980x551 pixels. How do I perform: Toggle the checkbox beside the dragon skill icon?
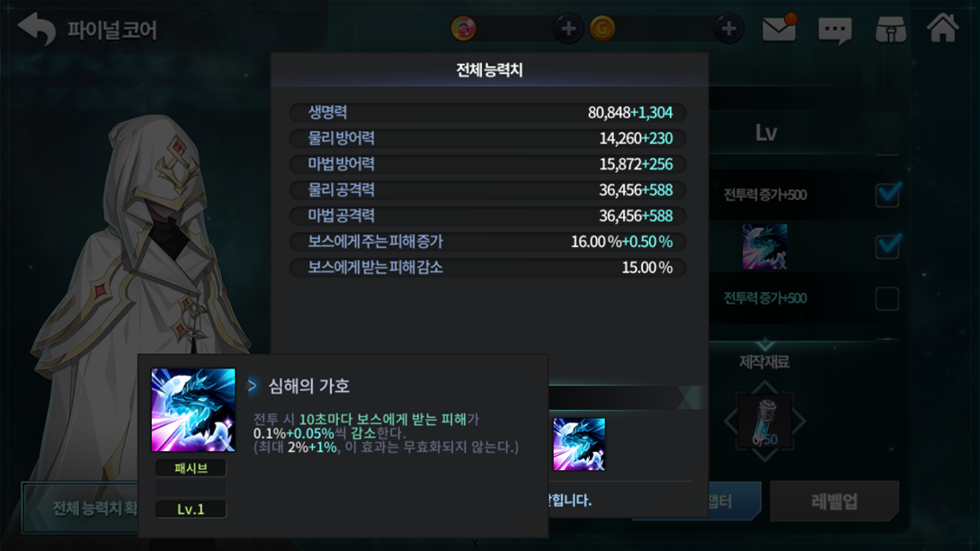pos(887,245)
